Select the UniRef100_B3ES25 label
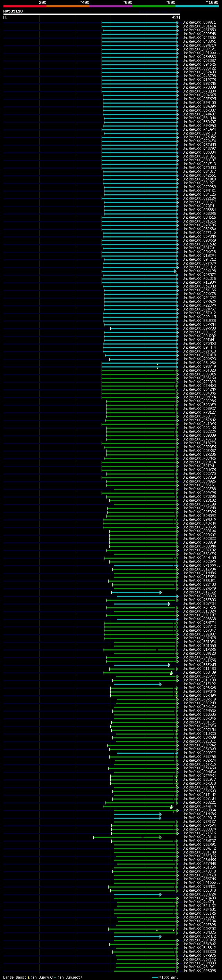Viewport: 222px width, 980px height. pos(199,951)
